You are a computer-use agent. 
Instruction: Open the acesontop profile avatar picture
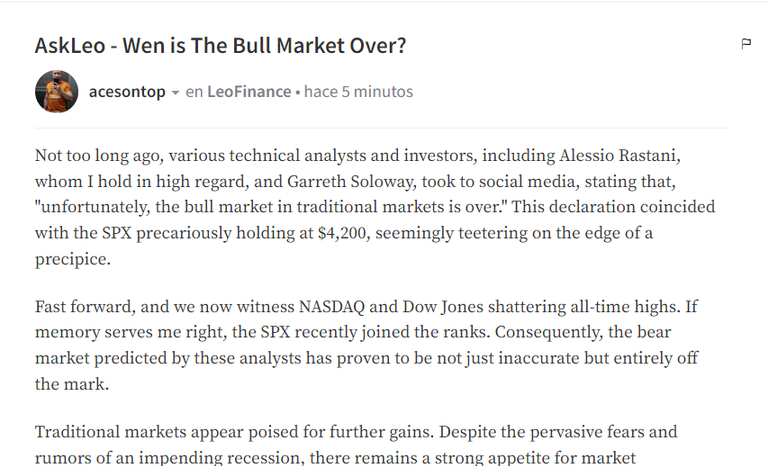click(56, 92)
